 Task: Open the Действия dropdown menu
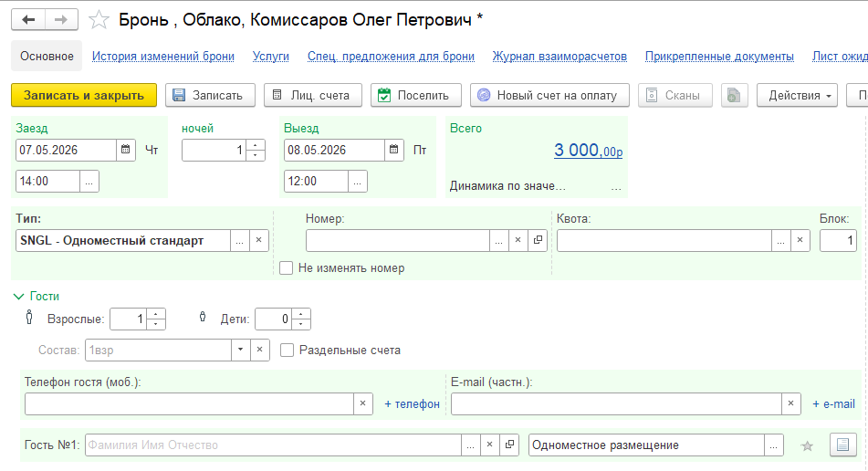tap(797, 95)
